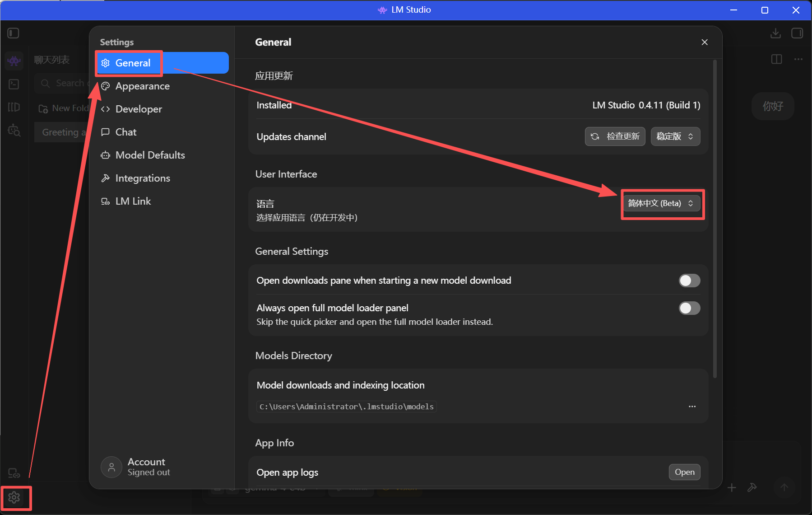812x515 pixels.
Task: Click the 选择应用语言 (仍在开发中) description
Action: pos(307,218)
